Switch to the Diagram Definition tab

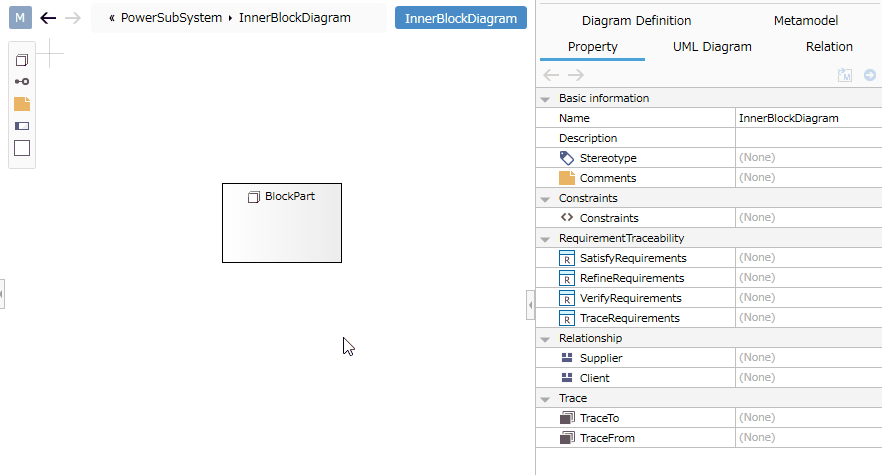(x=636, y=21)
